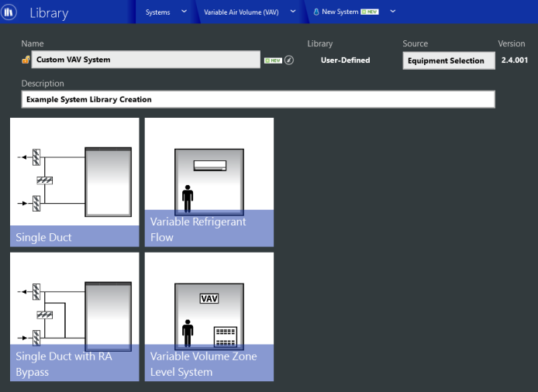Open the Systems breadcrumb

click(x=157, y=12)
